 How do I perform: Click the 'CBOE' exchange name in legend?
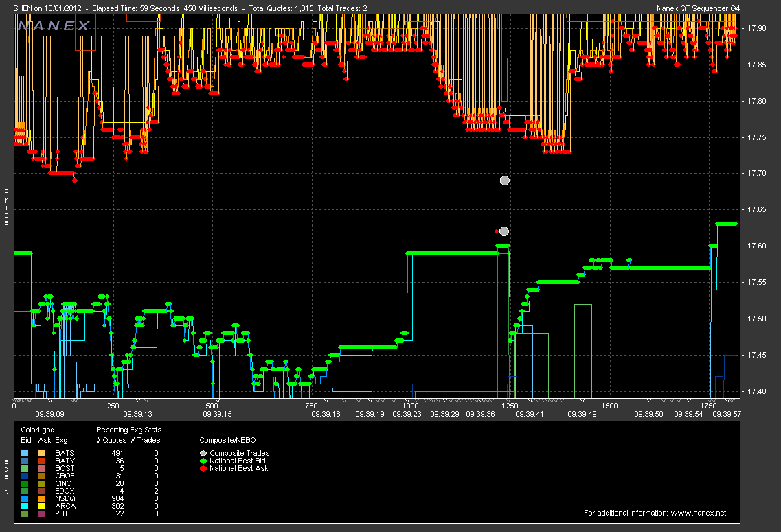coord(65,476)
